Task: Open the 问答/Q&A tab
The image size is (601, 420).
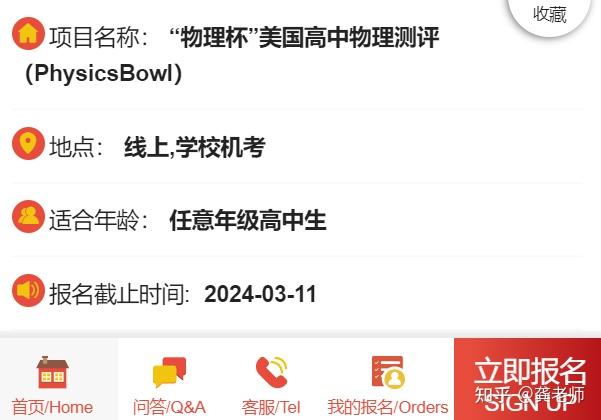Action: pyautogui.click(x=169, y=379)
